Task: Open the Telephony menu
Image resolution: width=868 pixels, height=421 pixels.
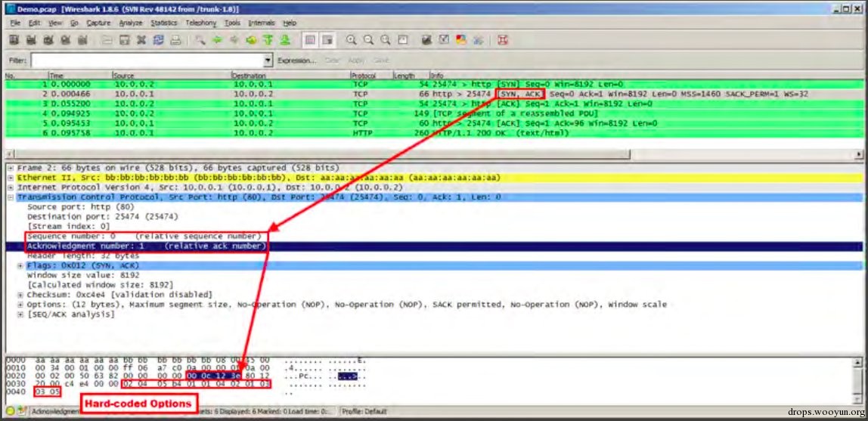Action: pyautogui.click(x=201, y=23)
